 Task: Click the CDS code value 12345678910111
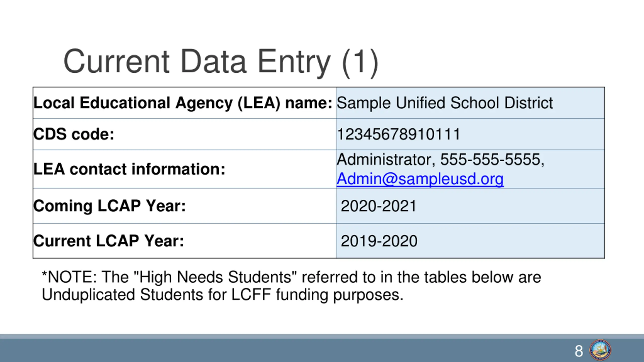tap(398, 134)
